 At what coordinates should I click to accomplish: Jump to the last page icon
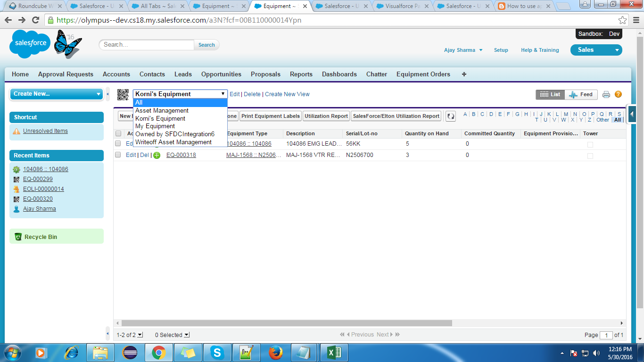click(397, 335)
